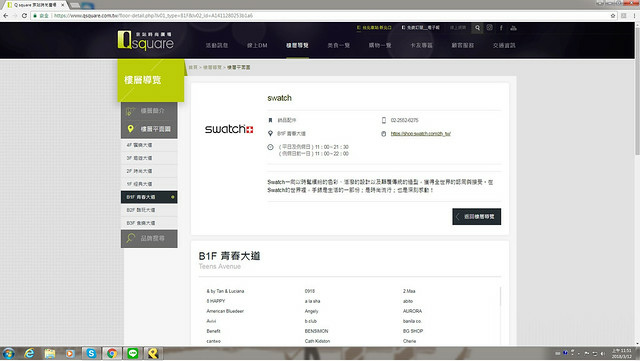Open the 'BENSIMON' brand entry
The width and height of the screenshot is (640, 361).
click(x=316, y=331)
